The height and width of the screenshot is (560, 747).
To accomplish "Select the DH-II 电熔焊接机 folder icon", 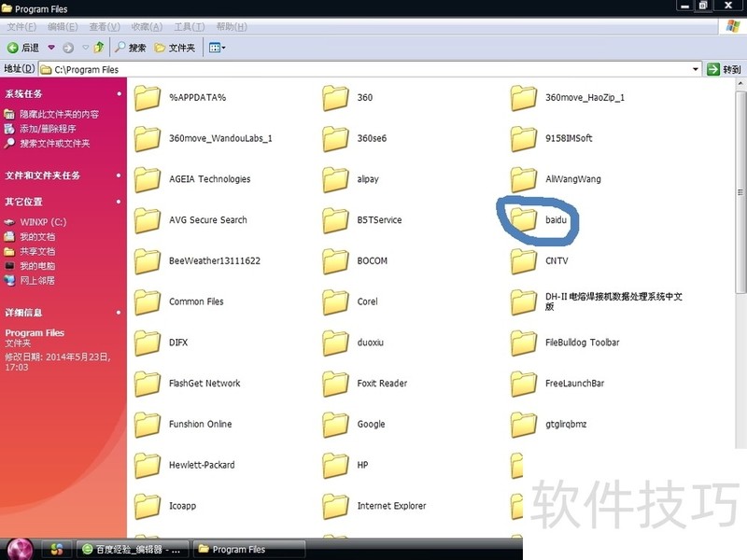I will (524, 302).
